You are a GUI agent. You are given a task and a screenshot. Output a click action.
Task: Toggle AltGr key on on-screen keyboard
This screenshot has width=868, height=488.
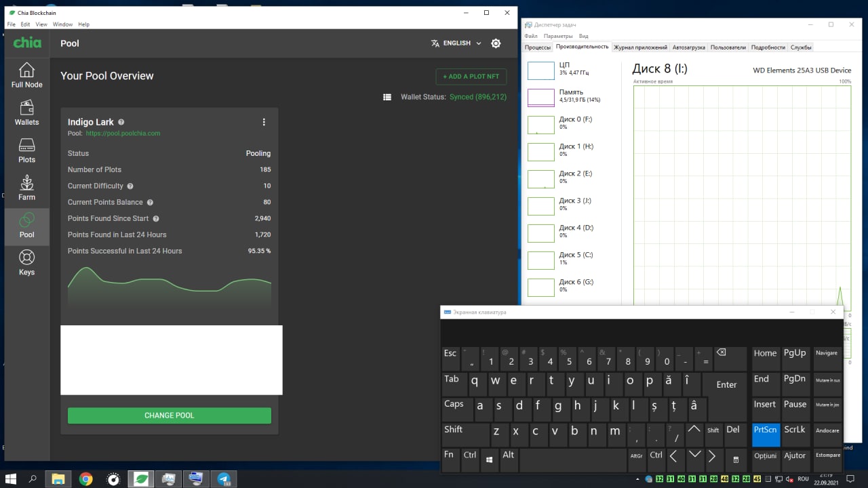pos(636,460)
